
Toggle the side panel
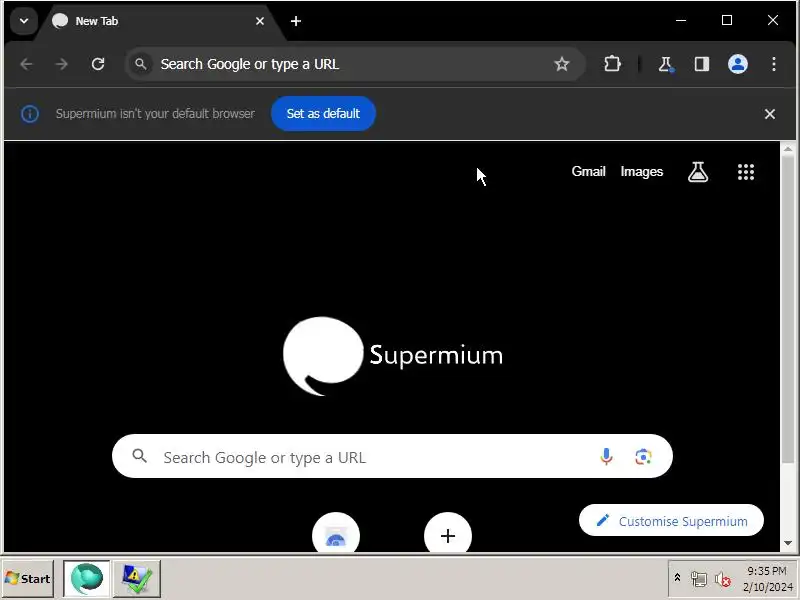point(702,64)
